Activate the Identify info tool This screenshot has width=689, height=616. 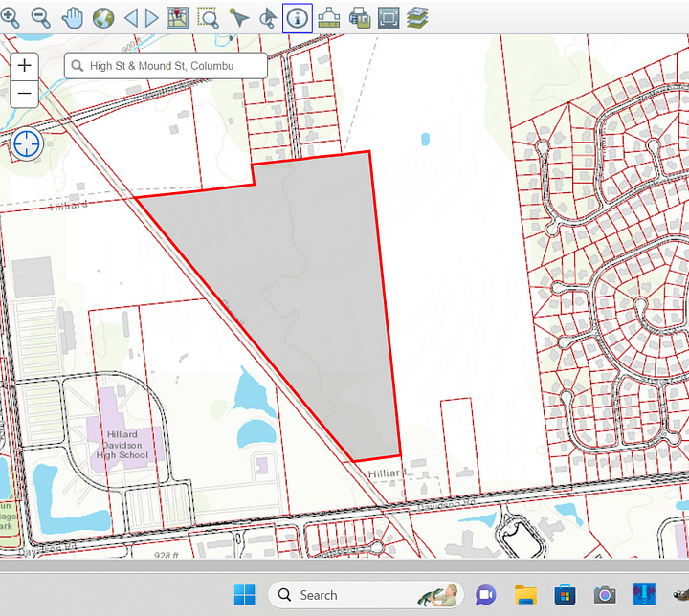pos(298,16)
